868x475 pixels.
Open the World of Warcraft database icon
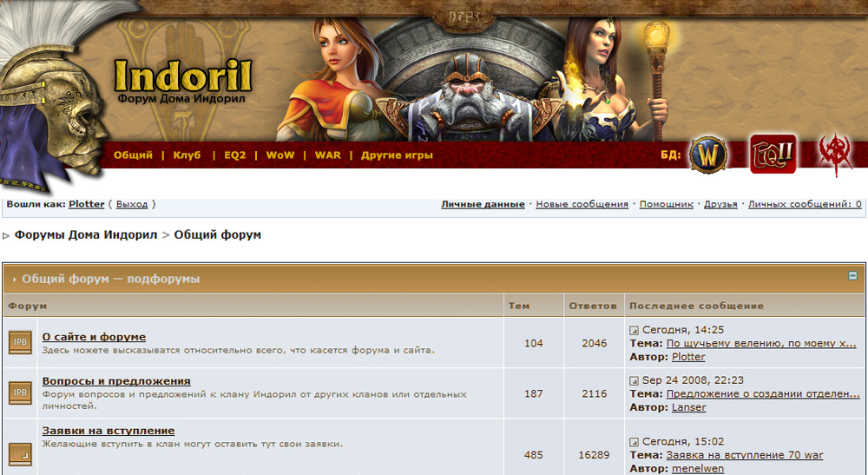(x=708, y=155)
